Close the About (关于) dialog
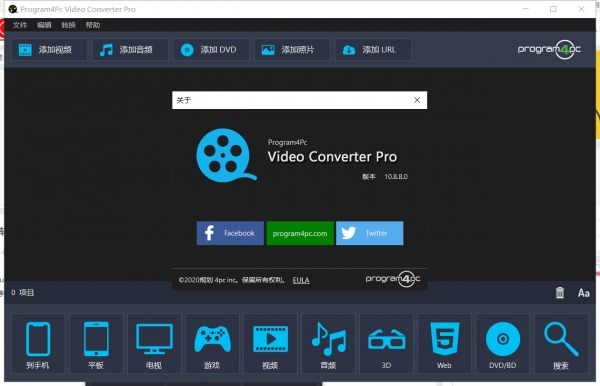Screen dimensions: 600x386 pos(417,100)
